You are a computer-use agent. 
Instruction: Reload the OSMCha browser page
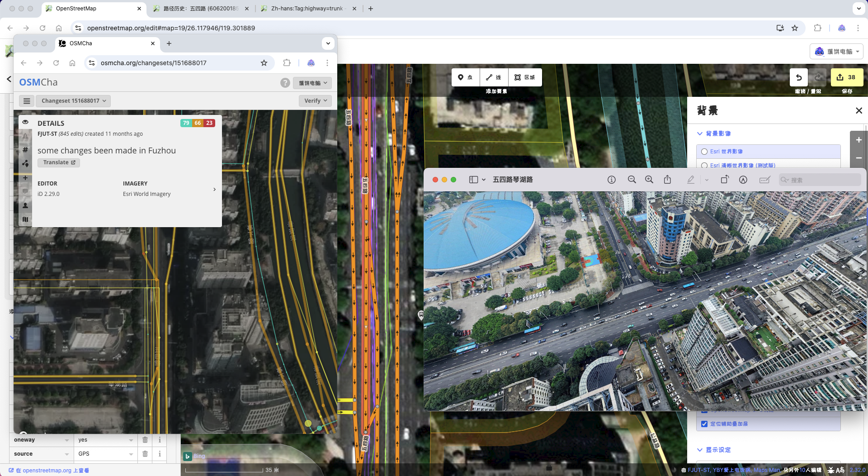coord(56,63)
